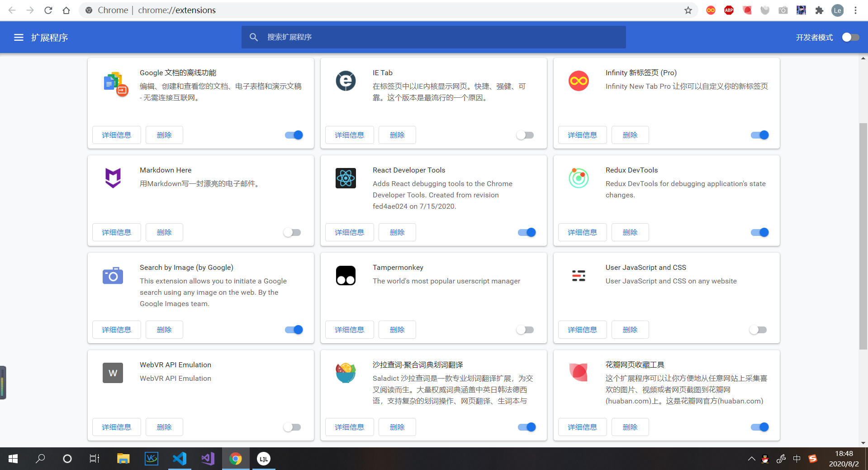Screen dimensions: 868x470
Task: Turn off Infinity New Tab Pro toggle
Action: pos(760,135)
